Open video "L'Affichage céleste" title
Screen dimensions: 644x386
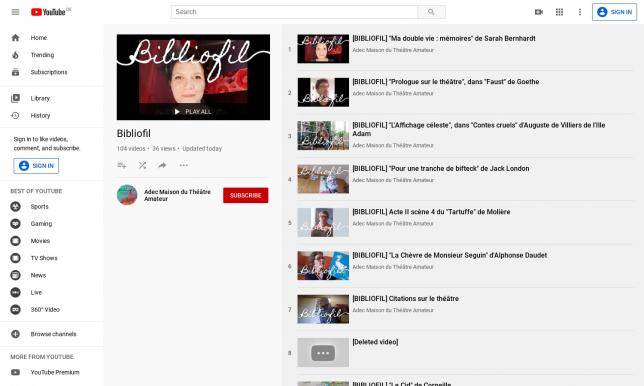tap(478, 129)
